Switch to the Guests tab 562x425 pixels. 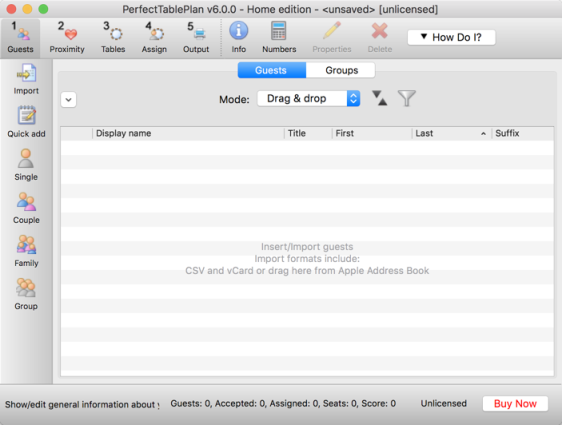coord(272,70)
